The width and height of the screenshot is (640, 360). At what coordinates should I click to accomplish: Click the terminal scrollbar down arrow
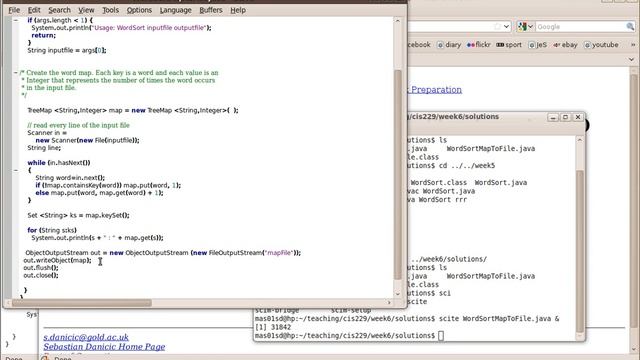click(580, 336)
